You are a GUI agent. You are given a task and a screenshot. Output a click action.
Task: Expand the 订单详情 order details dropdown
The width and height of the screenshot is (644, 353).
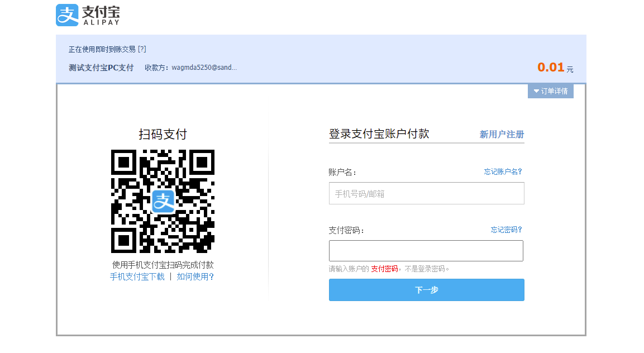pos(550,91)
